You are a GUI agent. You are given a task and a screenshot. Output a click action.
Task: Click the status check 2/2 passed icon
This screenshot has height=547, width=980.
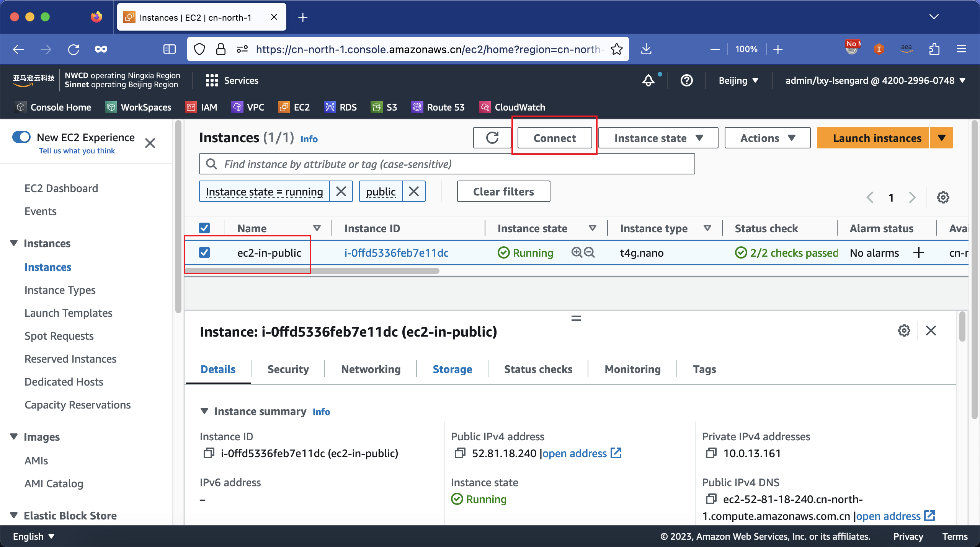tap(741, 252)
